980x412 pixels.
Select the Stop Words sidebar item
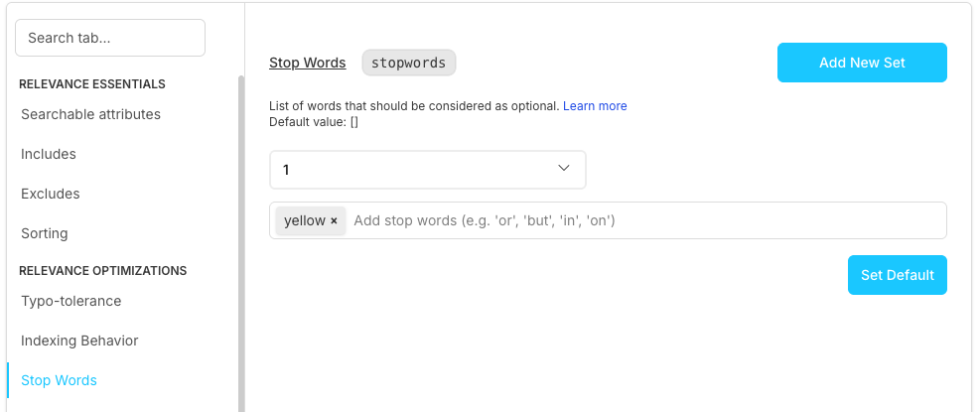(x=59, y=380)
